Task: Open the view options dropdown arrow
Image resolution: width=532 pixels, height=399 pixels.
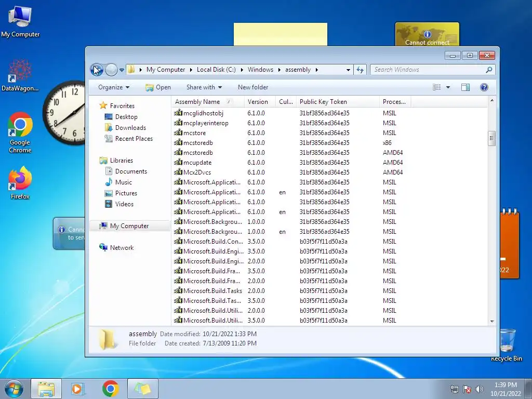Action: [x=448, y=87]
